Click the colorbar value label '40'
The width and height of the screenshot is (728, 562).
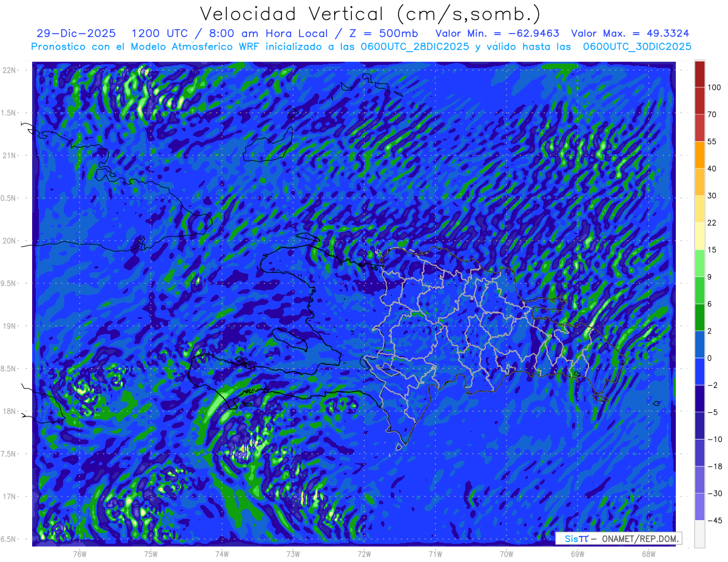713,169
